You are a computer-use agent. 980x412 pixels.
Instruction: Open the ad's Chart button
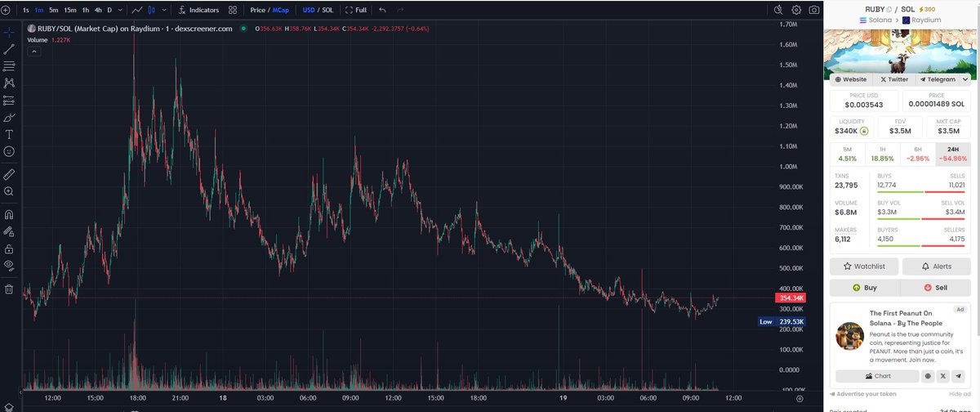click(877, 376)
